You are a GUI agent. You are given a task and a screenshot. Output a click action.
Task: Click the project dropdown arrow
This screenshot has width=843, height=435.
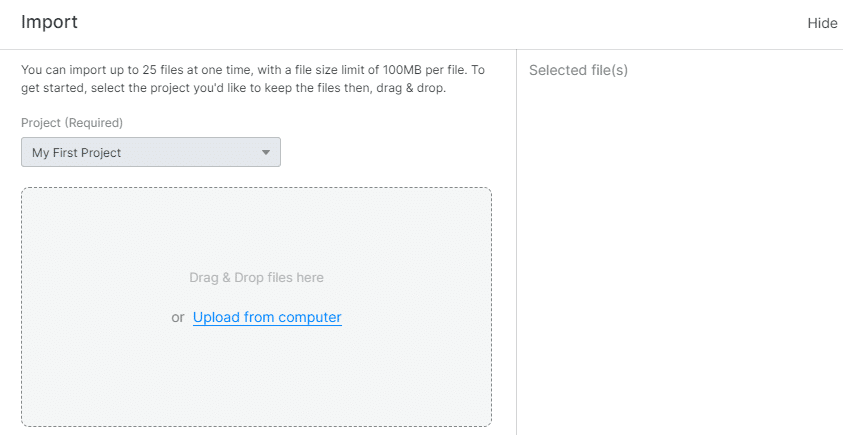265,153
